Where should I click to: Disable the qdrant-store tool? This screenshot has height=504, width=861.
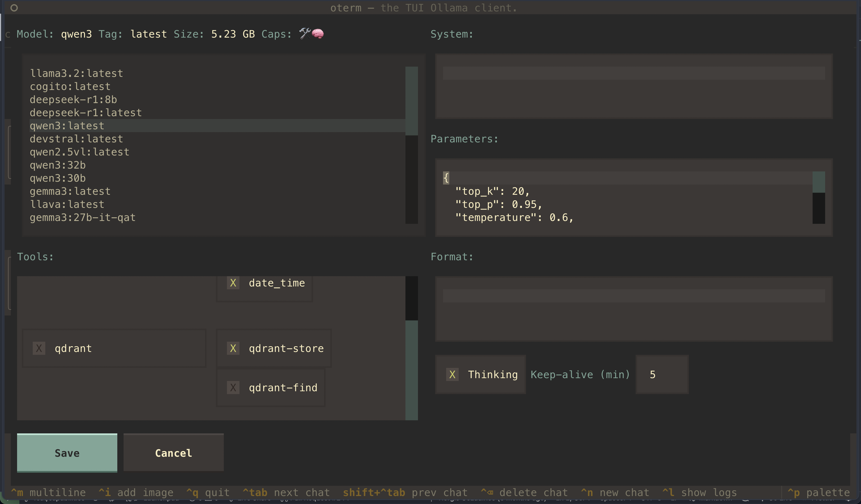(x=233, y=348)
